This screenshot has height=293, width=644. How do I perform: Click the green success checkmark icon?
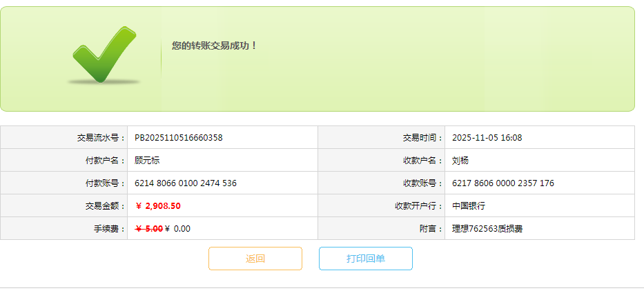coord(104,55)
